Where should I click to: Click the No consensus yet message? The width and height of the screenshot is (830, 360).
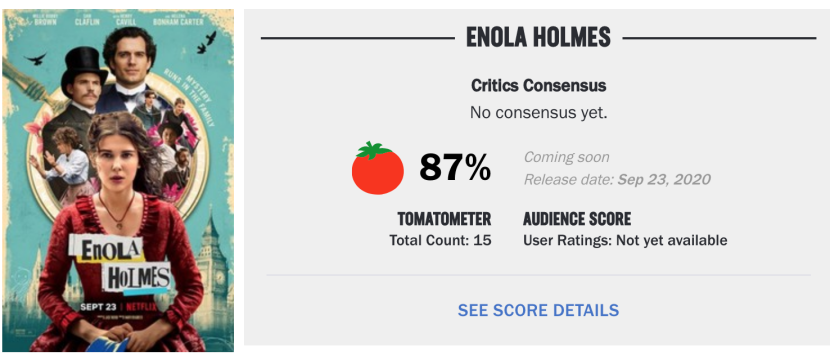[x=538, y=113]
